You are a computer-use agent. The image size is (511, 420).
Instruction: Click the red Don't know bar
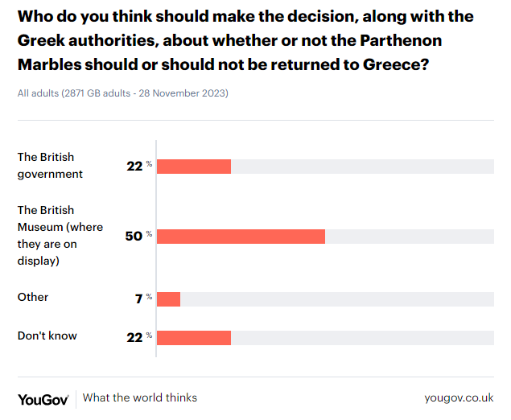point(194,338)
